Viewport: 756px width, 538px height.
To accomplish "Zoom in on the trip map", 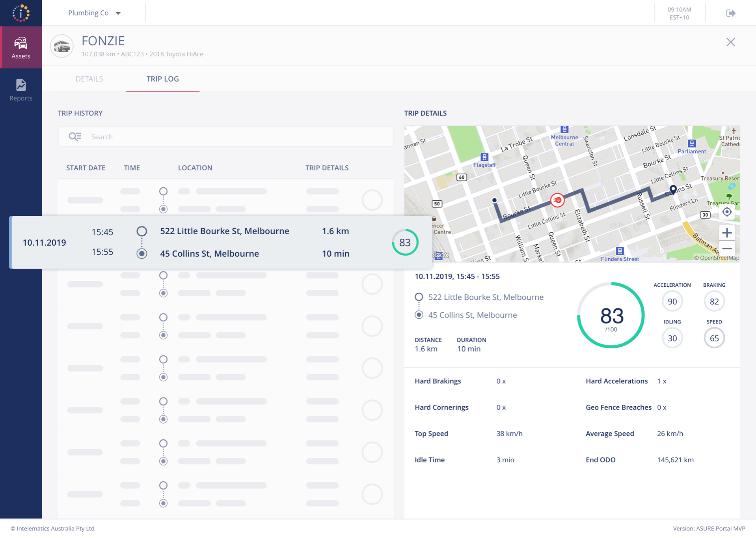I will click(x=727, y=233).
